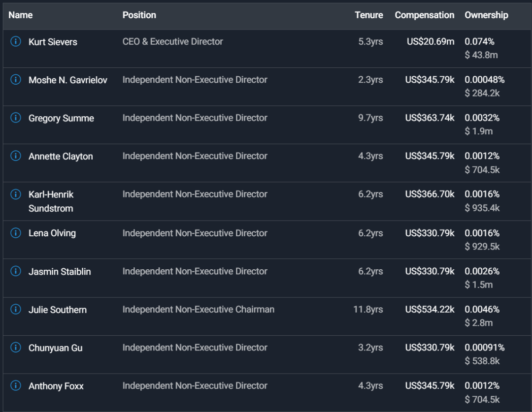Viewport: 532px width, 412px height.
Task: Click the name Gregory Summe
Action: pos(62,118)
